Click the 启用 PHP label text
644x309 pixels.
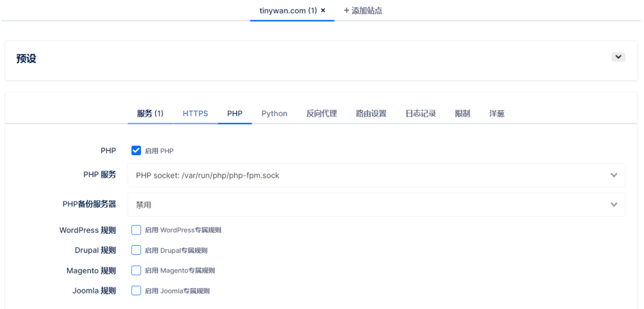tap(159, 151)
